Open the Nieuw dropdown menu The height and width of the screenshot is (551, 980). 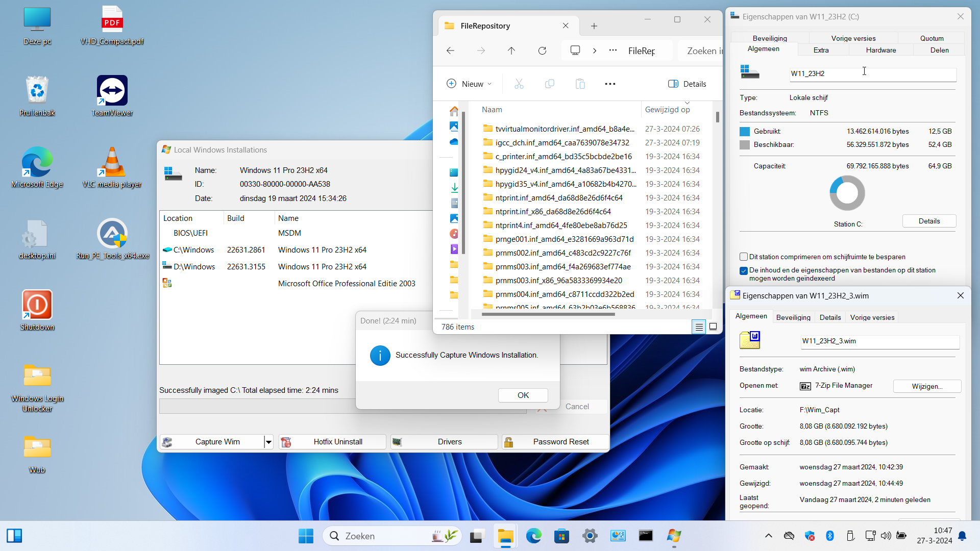[x=469, y=84]
